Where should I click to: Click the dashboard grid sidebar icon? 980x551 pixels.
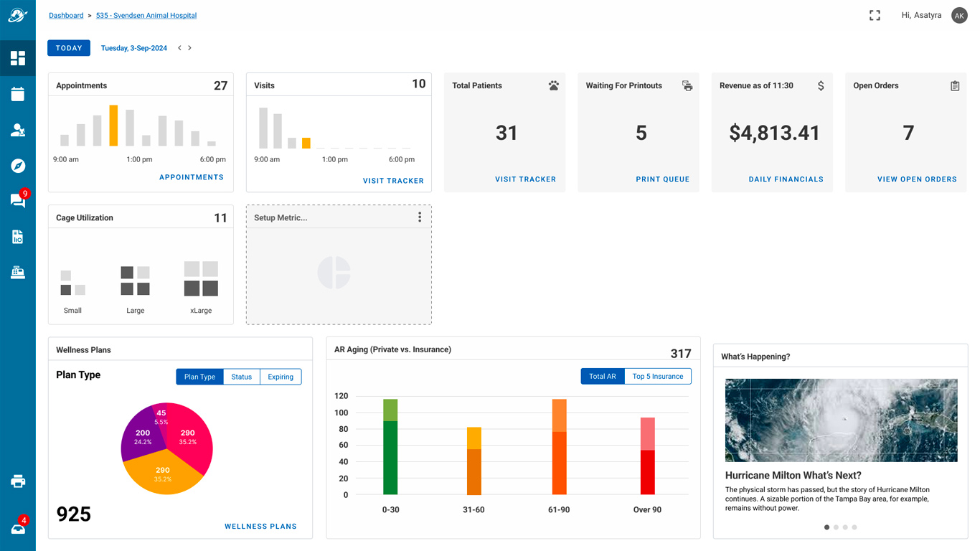[x=18, y=58]
